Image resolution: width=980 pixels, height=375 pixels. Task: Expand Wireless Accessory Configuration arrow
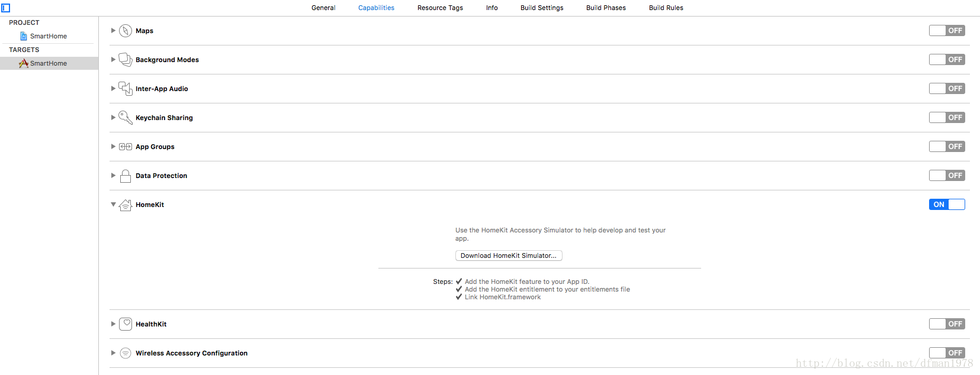(x=113, y=353)
